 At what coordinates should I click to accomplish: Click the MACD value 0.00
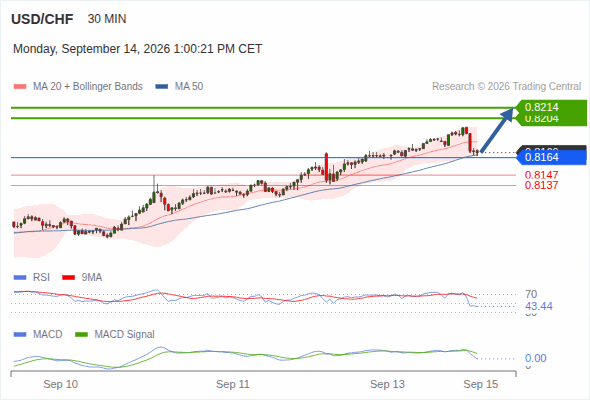coord(536,358)
